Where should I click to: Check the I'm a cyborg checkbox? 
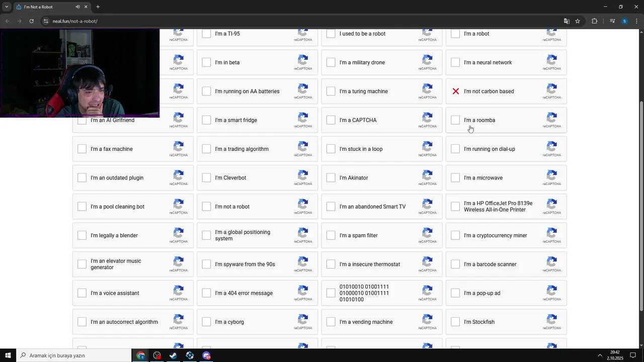[206, 322]
